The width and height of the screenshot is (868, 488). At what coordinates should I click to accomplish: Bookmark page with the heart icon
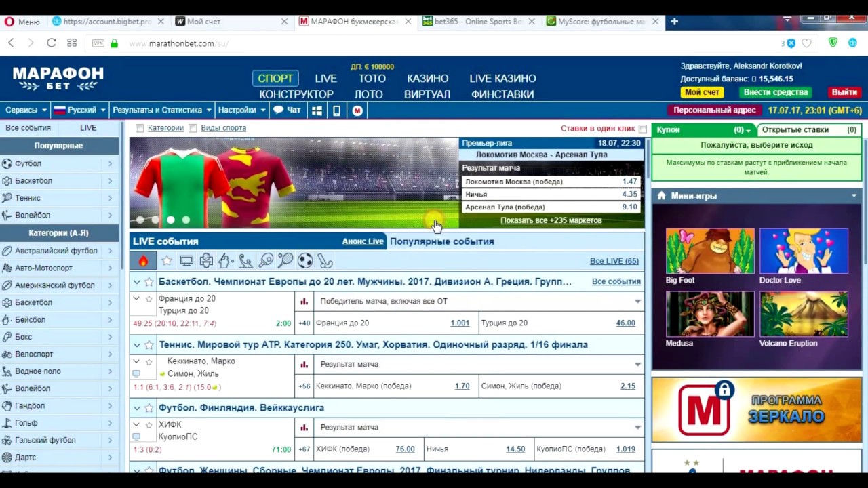(x=806, y=43)
